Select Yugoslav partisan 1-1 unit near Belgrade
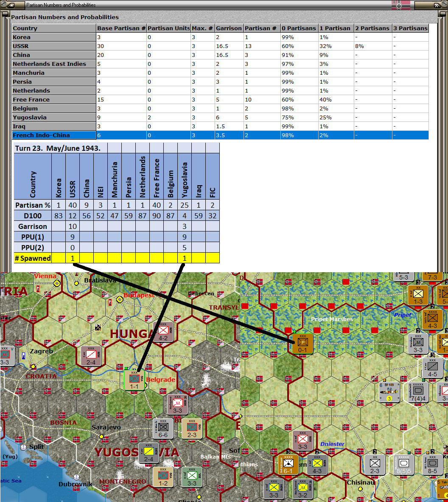The width and height of the screenshot is (448, 502). pos(134,381)
